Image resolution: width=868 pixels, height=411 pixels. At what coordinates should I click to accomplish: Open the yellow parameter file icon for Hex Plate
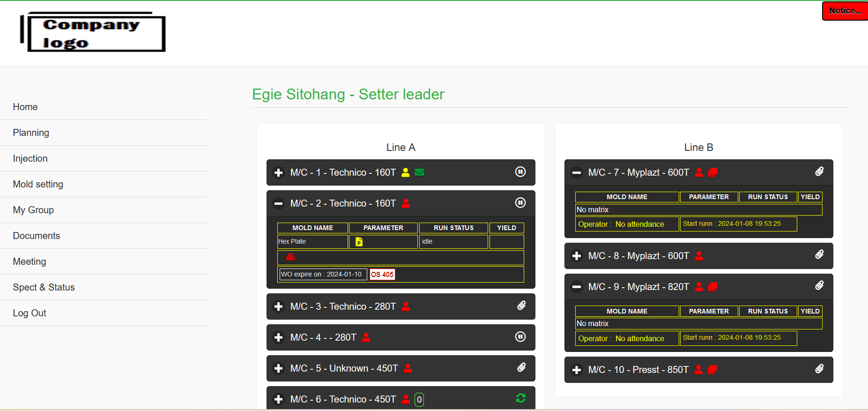pyautogui.click(x=359, y=242)
